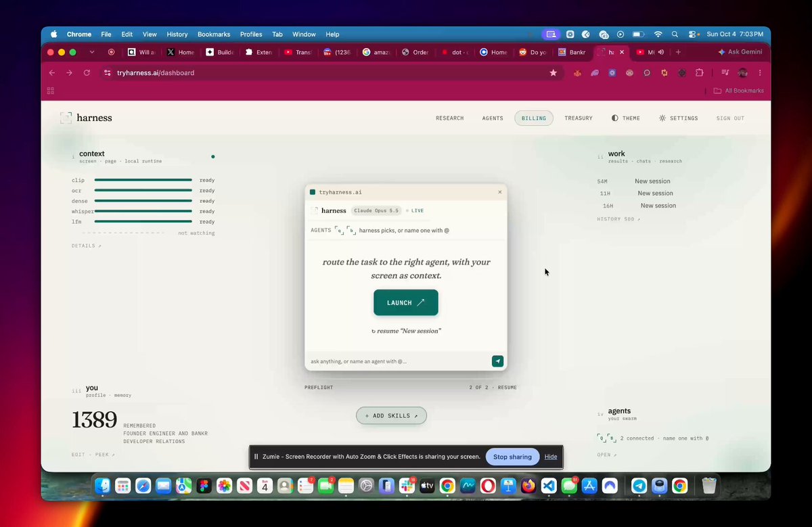
Task: Focus the "ask anything" input field
Action: pyautogui.click(x=398, y=361)
